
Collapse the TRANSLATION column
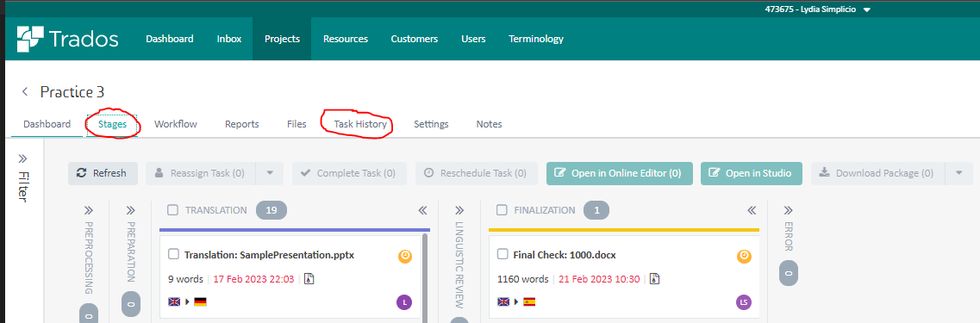coord(422,210)
